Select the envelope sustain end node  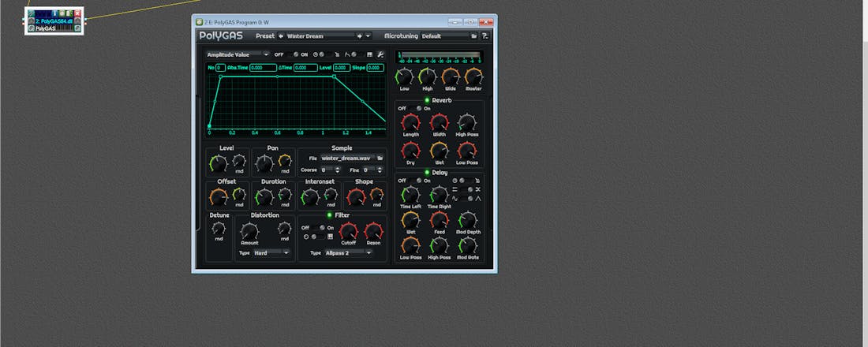tap(334, 77)
